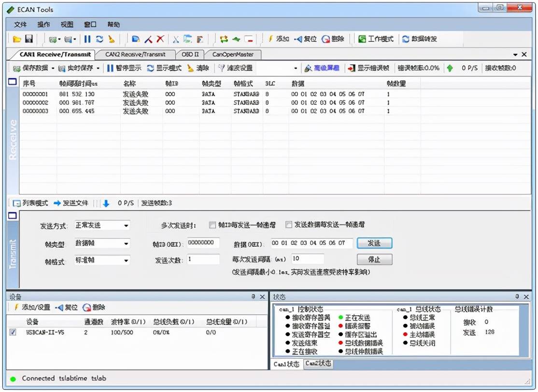Click the lightning 添加 item in the main toolbar
The width and height of the screenshot is (538, 392).
[278, 39]
